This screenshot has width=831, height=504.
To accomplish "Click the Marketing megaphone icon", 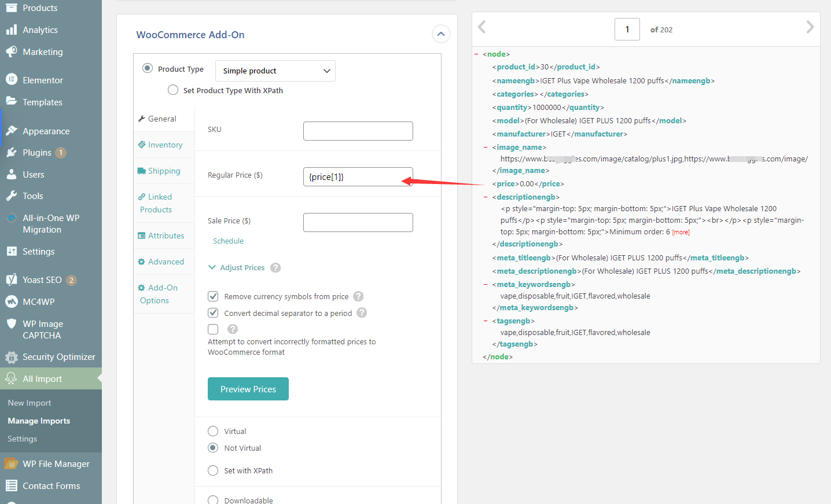I will pos(11,51).
